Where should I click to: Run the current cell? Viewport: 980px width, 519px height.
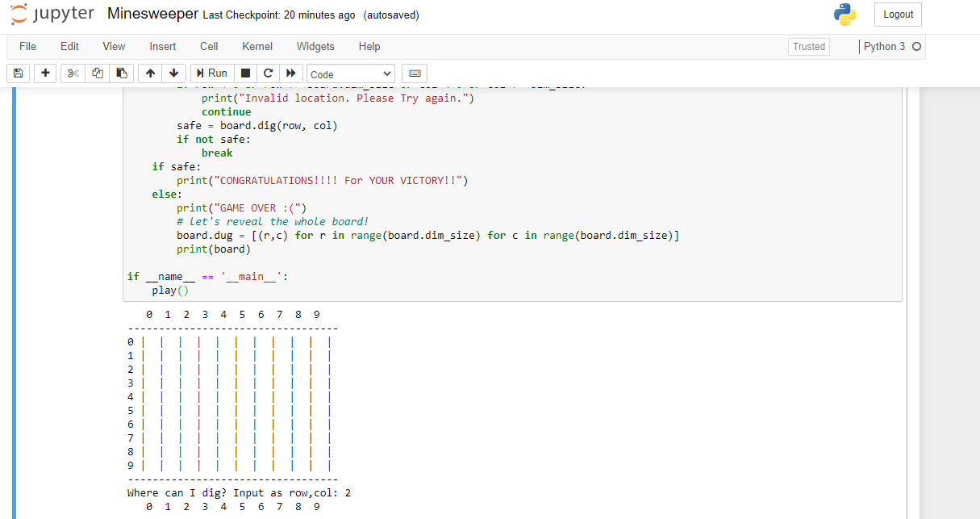coord(211,73)
